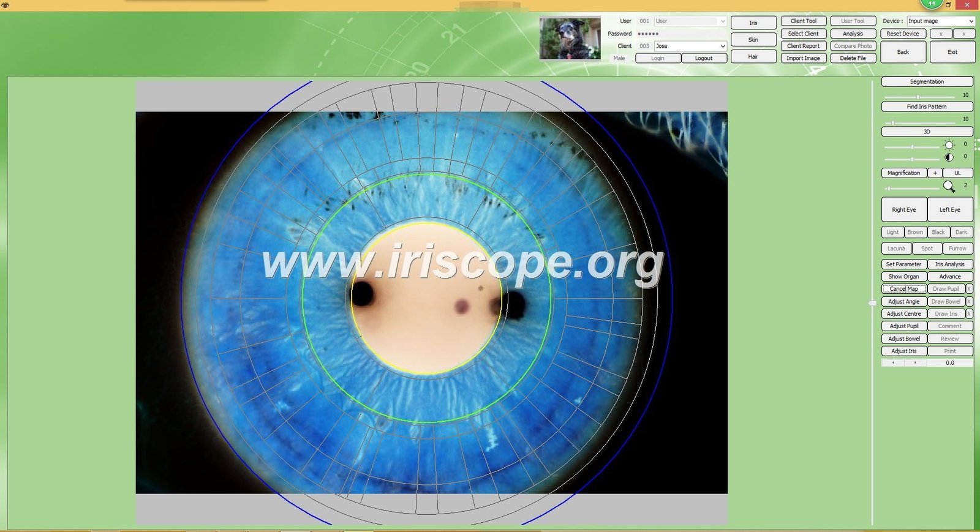This screenshot has width=980, height=532.
Task: Click the Magnification button
Action: pos(904,173)
